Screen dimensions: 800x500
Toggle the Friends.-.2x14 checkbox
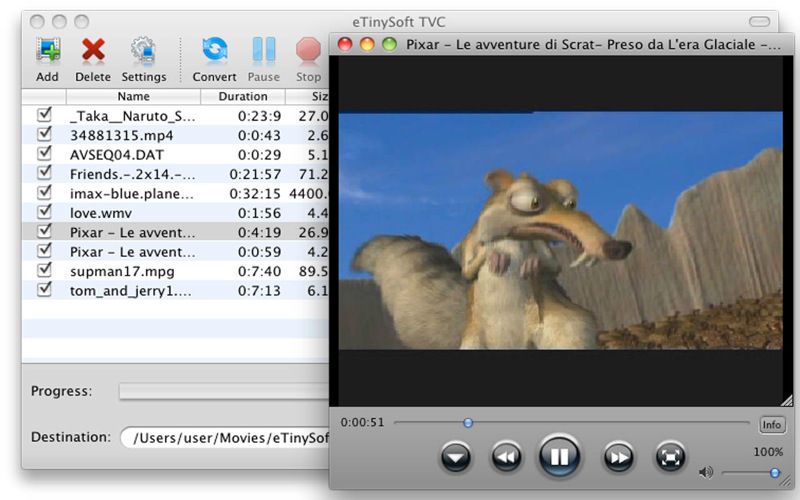[44, 172]
